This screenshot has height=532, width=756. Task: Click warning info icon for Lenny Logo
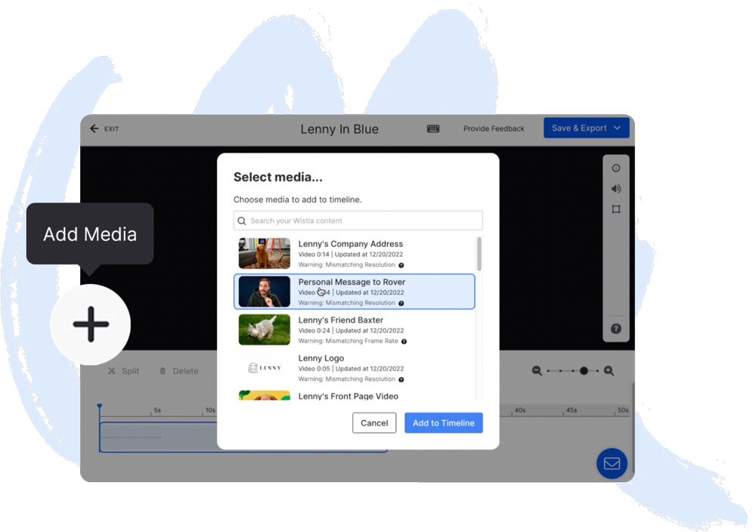401,379
